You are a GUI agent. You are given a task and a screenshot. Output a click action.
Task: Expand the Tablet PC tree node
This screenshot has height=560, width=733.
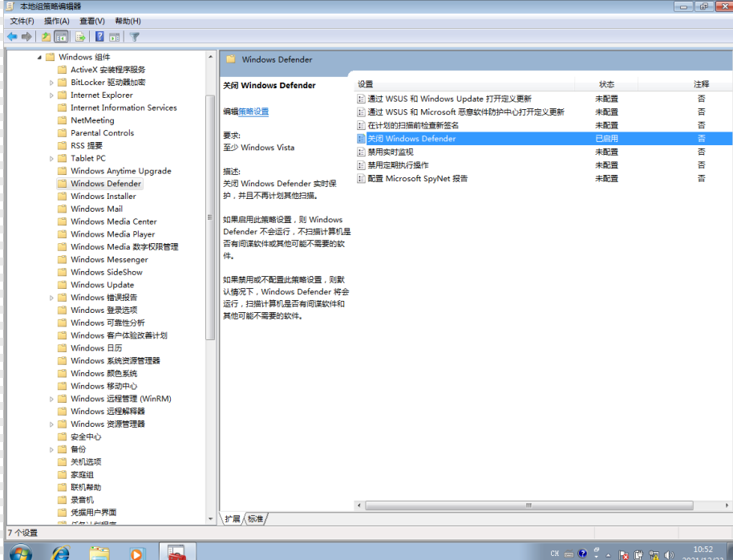[51, 159]
